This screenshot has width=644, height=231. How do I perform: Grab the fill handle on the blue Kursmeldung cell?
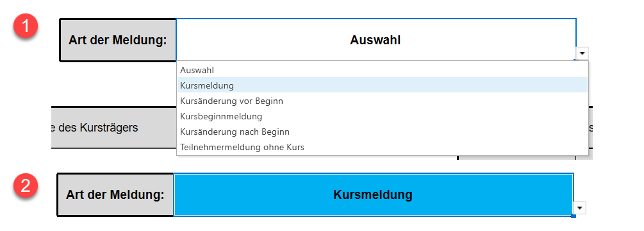point(574,216)
